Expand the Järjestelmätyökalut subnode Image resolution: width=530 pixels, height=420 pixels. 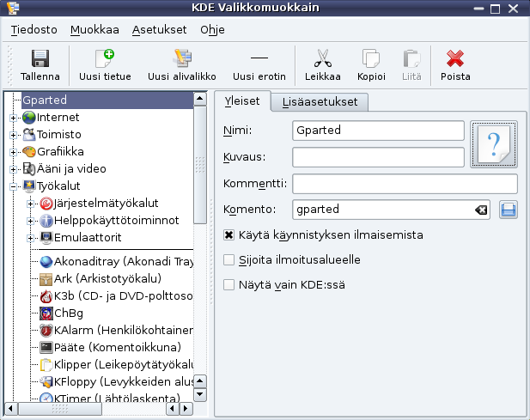[x=30, y=204]
